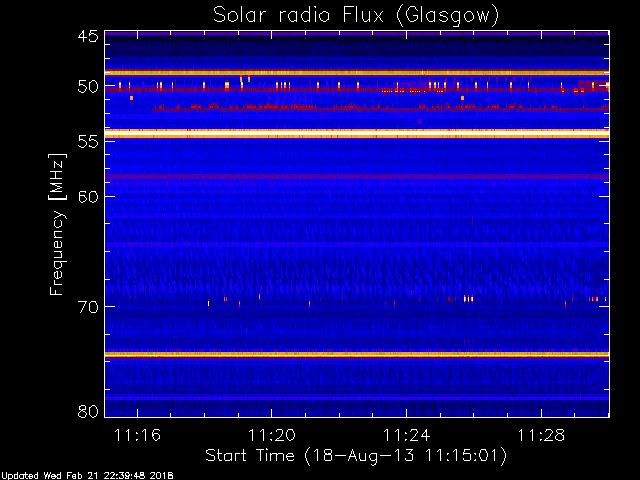
Task: Click the 11:20 time tick label
Action: (272, 435)
